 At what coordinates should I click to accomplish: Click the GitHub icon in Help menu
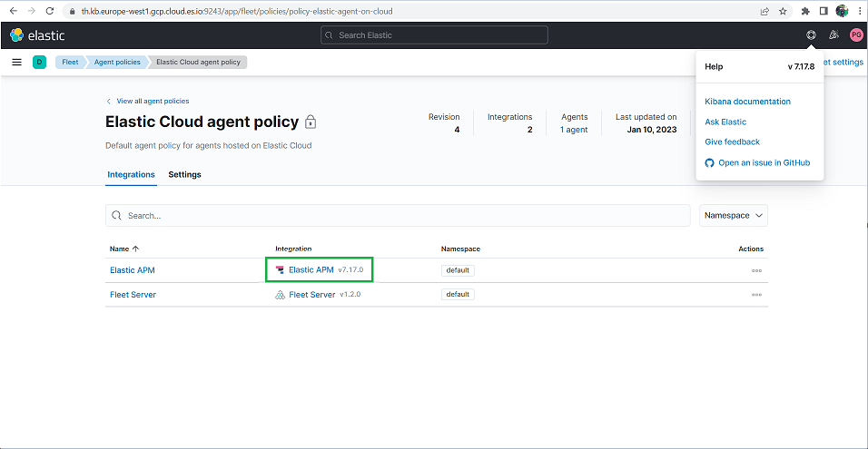point(709,163)
